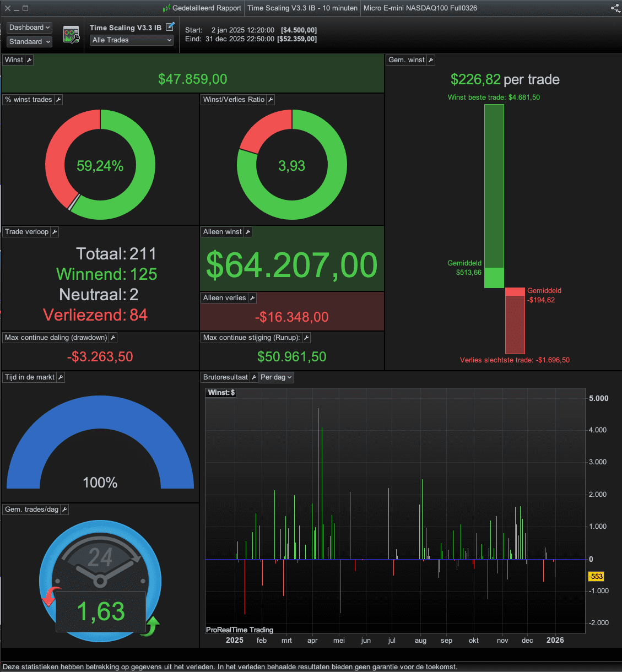Open the Standaard dropdown
622x672 pixels.
(30, 42)
